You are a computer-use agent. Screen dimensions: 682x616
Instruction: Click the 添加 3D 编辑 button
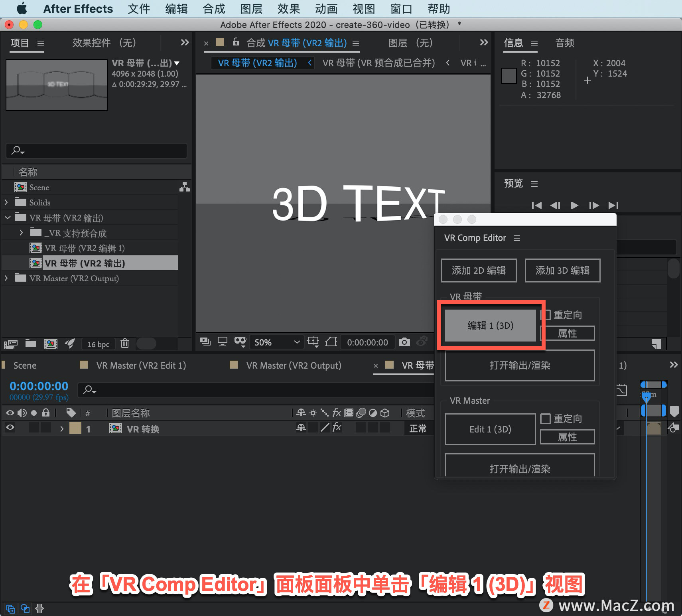point(563,270)
